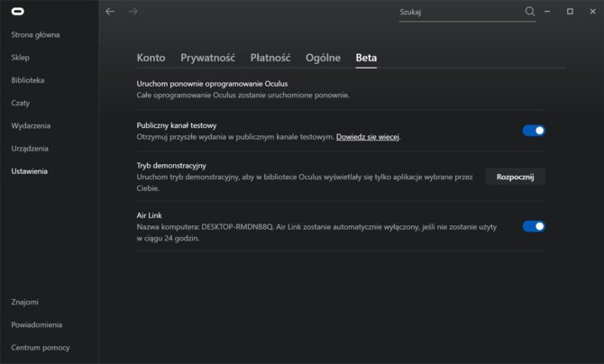This screenshot has width=604, height=364.
Task: Click Uruchom ponownie oprogramowanie Oculus
Action: tap(212, 84)
